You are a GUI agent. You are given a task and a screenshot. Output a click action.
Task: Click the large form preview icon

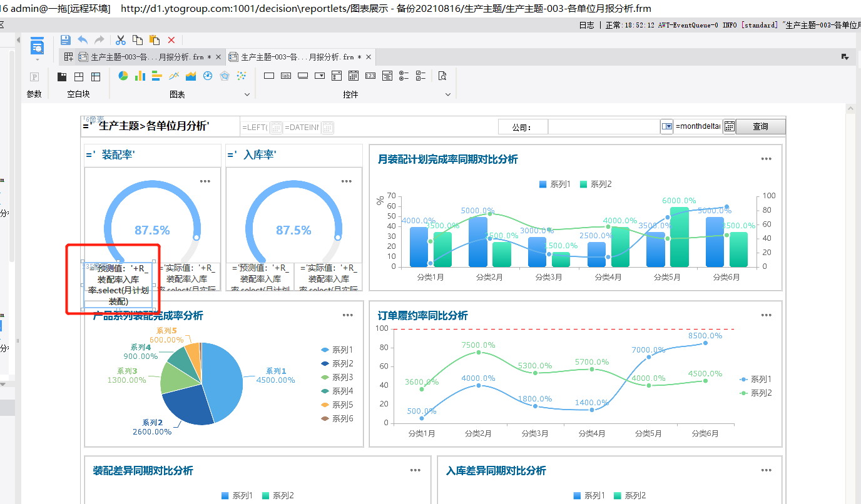38,46
